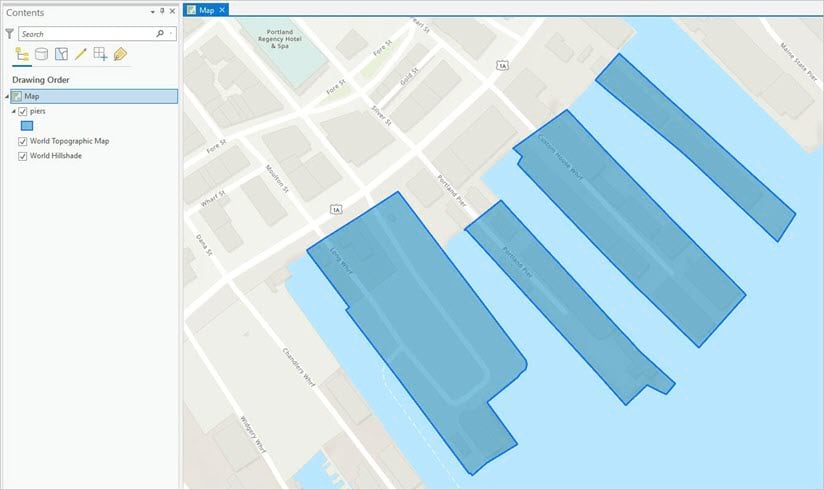Viewport: 824px width, 490px height.
Task: Click the Dana St street label
Action: 204,245
